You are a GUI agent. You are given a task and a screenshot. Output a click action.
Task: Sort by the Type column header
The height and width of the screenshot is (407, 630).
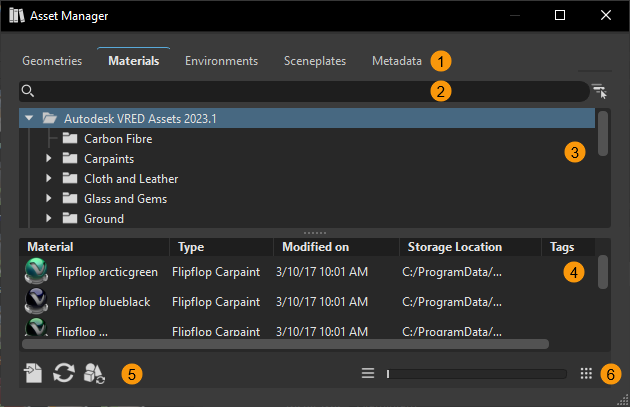point(190,246)
